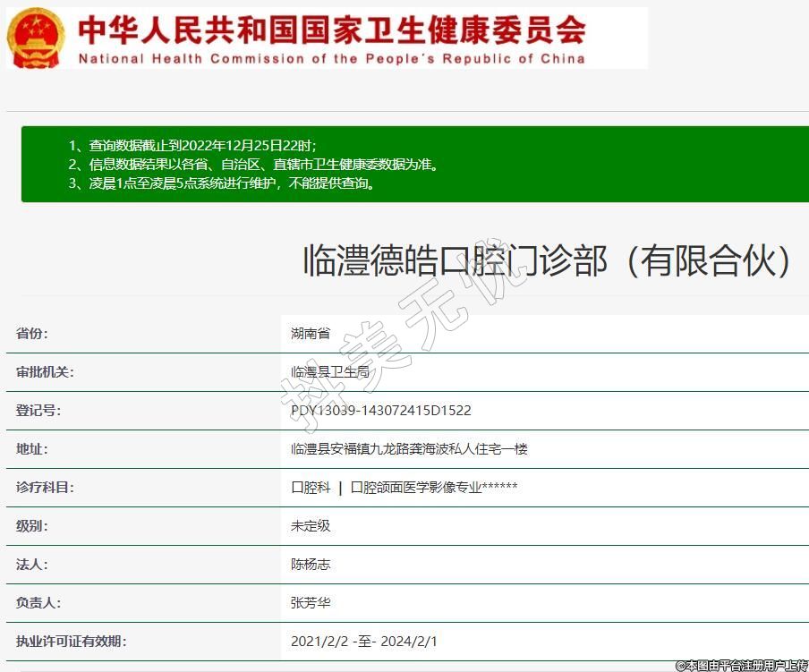Click the Chinese title 中华人民共和国国家卫生健康委员会
The image size is (809, 672).
coord(331,30)
